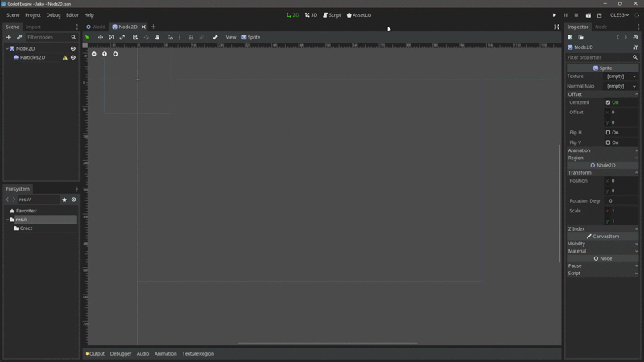Switch to the Node dock tab

(x=601, y=27)
